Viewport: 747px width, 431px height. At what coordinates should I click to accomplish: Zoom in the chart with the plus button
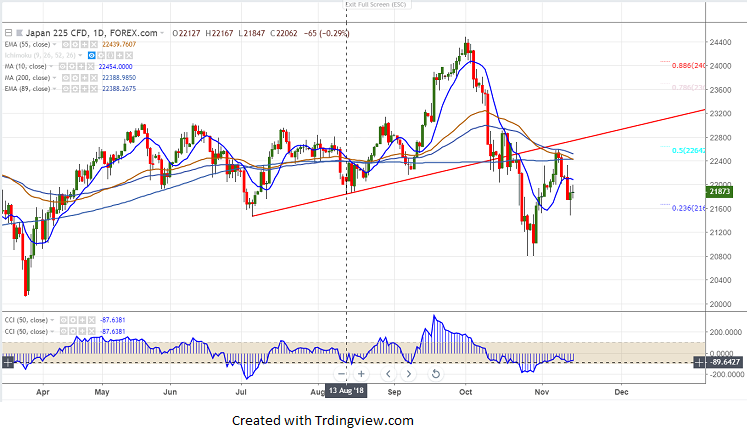pyautogui.click(x=361, y=374)
